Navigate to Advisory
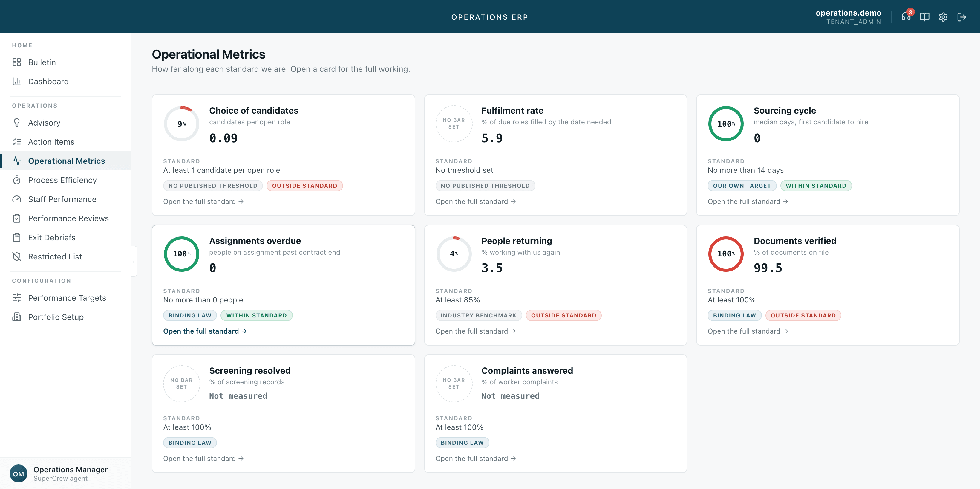980x489 pixels. 65,123
